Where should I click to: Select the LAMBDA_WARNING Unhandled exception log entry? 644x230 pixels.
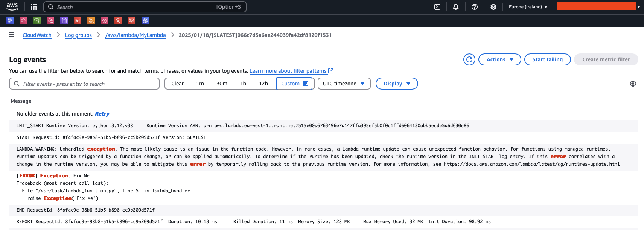[324, 157]
